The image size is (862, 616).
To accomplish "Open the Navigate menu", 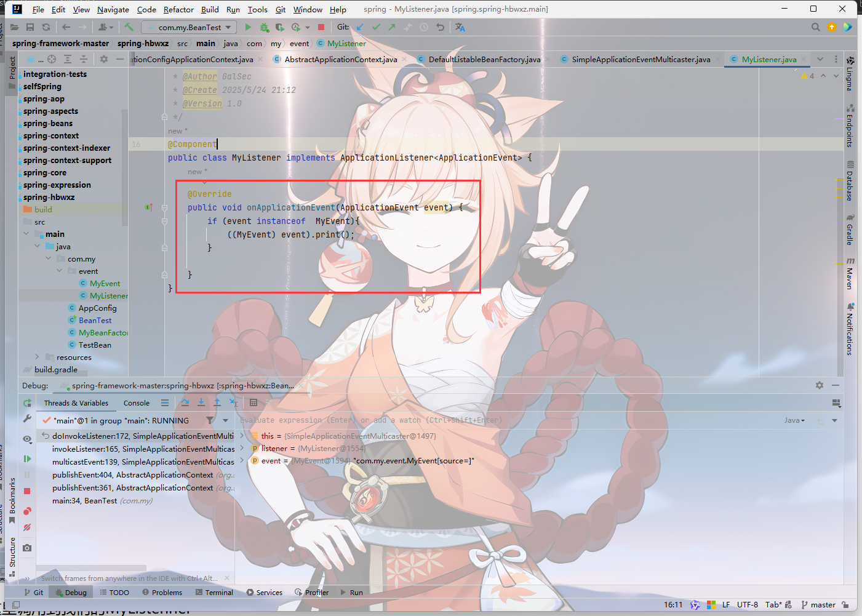I will click(113, 9).
